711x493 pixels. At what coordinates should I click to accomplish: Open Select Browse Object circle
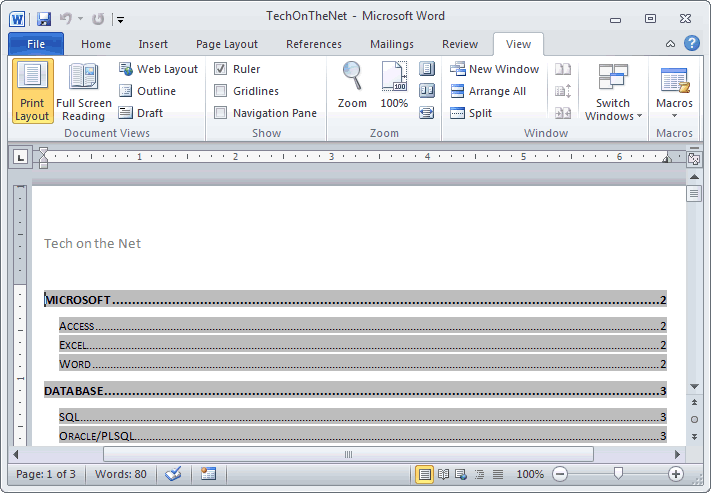click(x=694, y=420)
